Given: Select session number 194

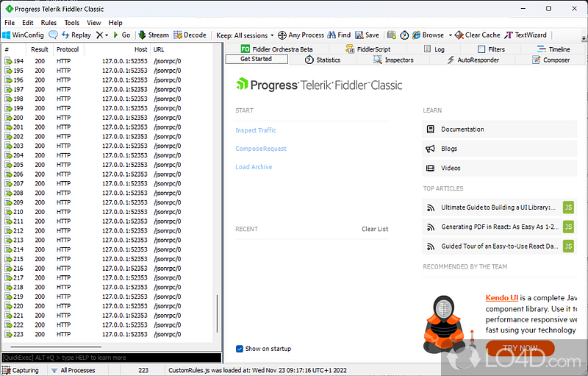Looking at the screenshot, I should pyautogui.click(x=107, y=61).
